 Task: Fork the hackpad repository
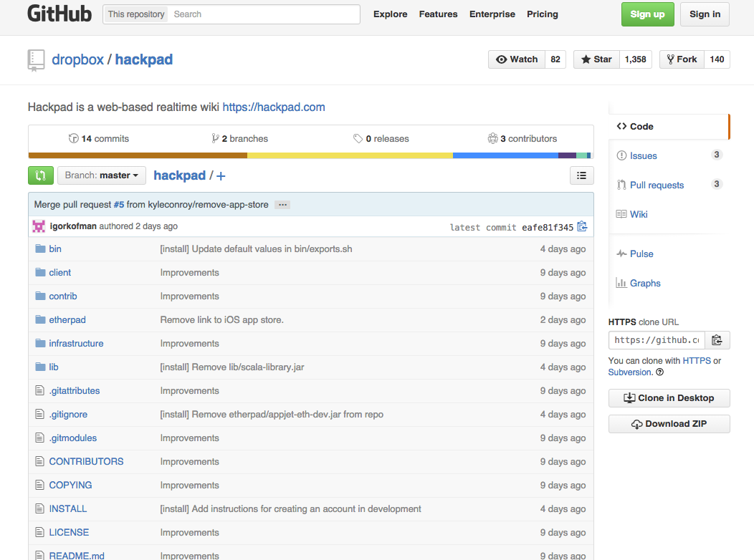click(682, 59)
